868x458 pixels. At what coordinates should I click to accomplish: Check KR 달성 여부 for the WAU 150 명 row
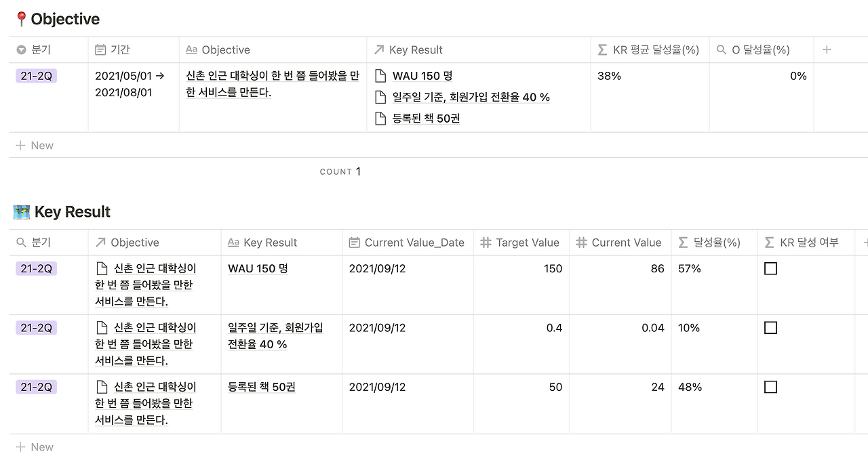pyautogui.click(x=770, y=268)
